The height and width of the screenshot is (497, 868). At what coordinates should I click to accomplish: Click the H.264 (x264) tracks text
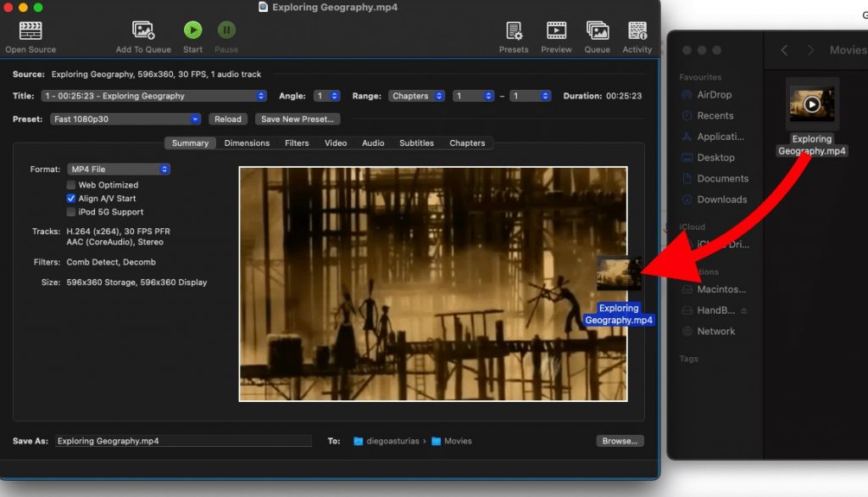pos(118,231)
